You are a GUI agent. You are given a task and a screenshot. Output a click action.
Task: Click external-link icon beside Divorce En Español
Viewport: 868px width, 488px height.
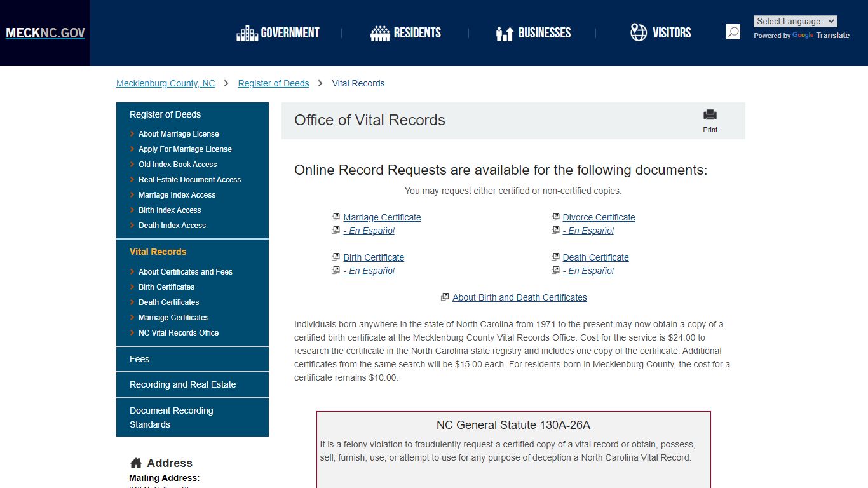pyautogui.click(x=555, y=230)
